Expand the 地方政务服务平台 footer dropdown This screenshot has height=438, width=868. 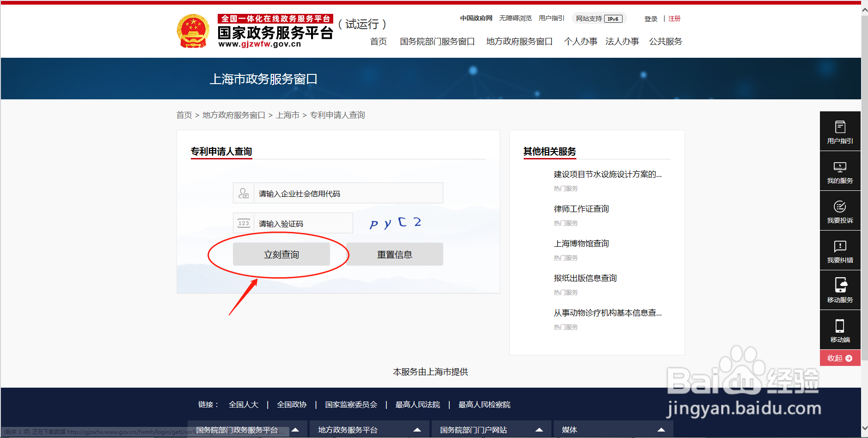(x=417, y=429)
